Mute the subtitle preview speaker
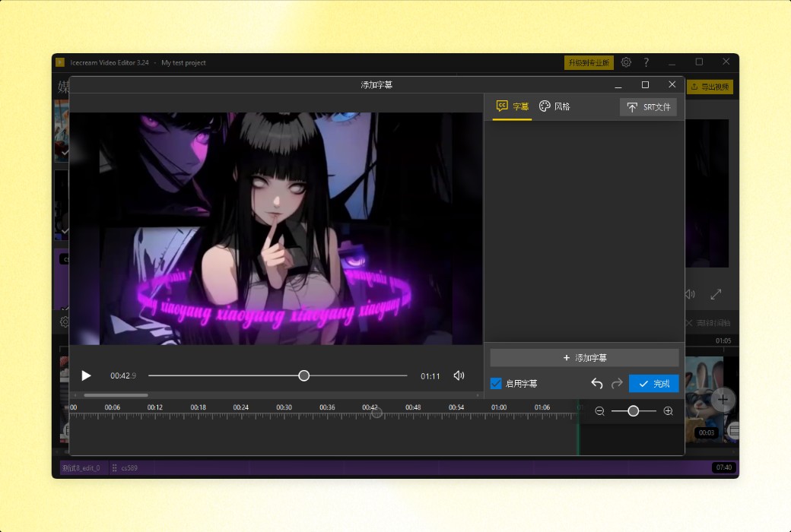This screenshot has width=791, height=532. click(x=459, y=375)
